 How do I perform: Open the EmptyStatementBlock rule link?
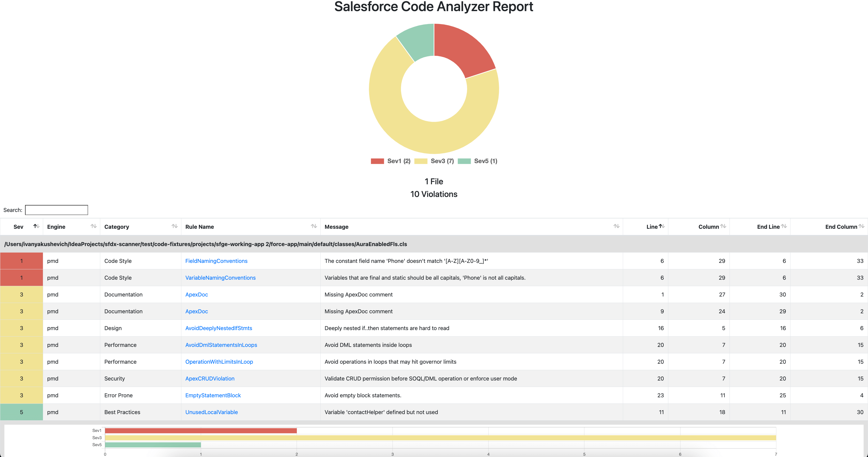coord(213,395)
